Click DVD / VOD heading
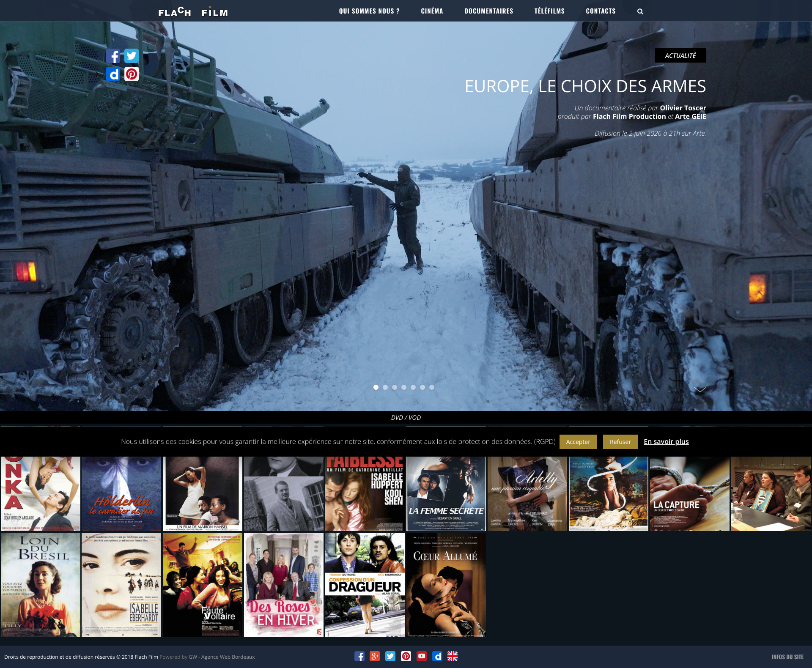The height and width of the screenshot is (668, 812). (x=406, y=417)
